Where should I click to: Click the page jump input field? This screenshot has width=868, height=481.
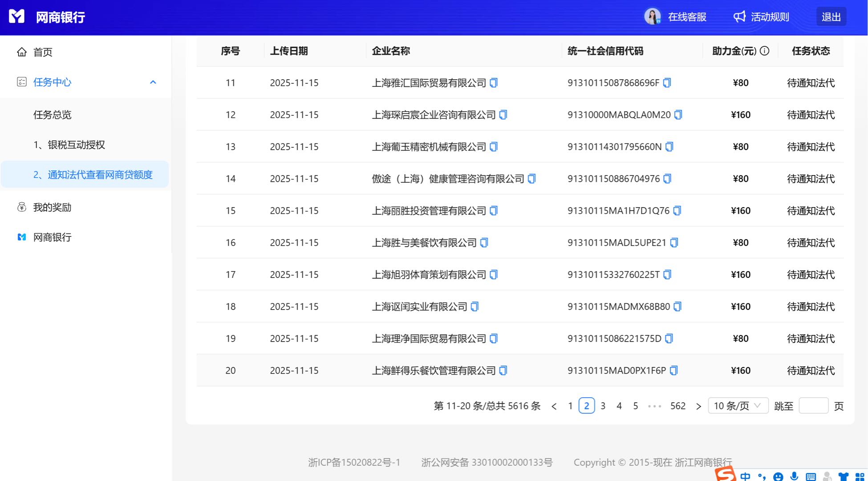[x=813, y=406]
